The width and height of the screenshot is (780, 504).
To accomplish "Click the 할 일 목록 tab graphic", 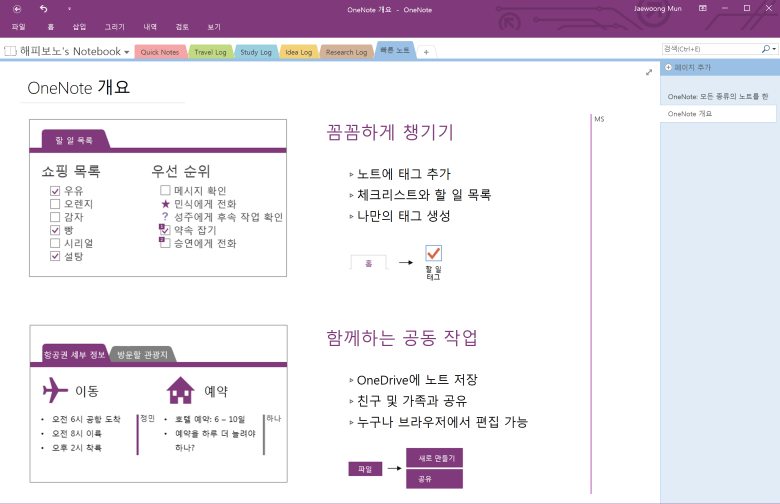I will (x=74, y=140).
